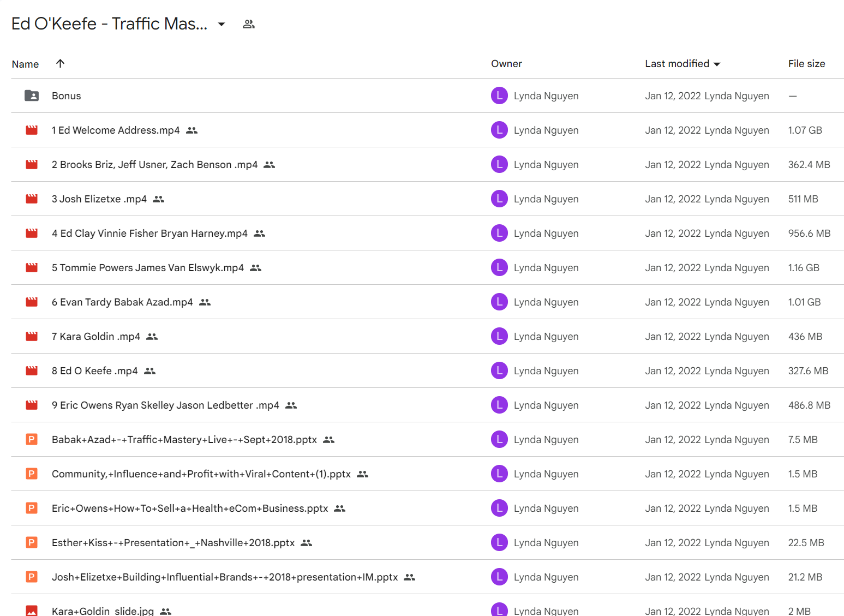This screenshot has width=844, height=616.
Task: Select file 8 Ed O Keefe .mp4
Action: (x=95, y=370)
